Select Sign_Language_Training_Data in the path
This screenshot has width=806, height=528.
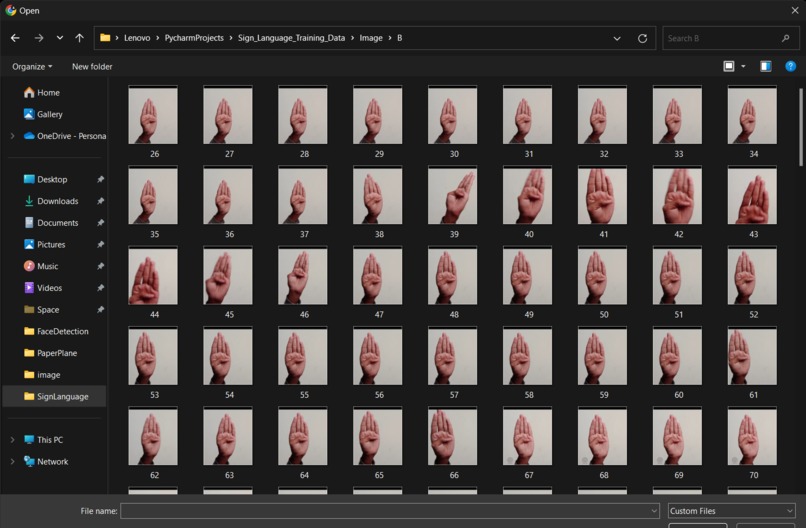point(291,38)
